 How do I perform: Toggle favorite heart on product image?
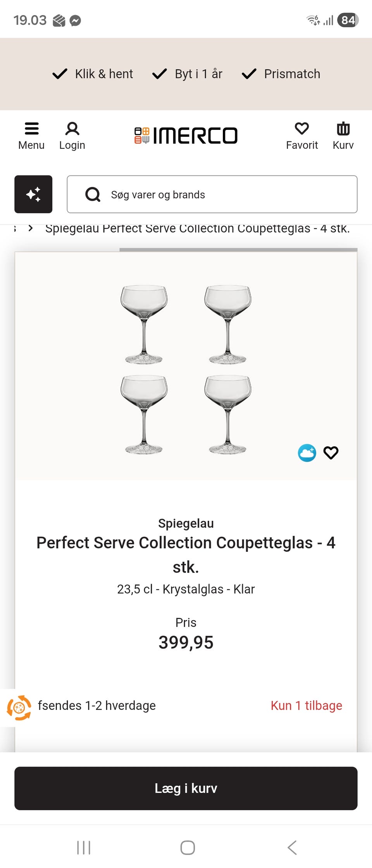pyautogui.click(x=331, y=453)
